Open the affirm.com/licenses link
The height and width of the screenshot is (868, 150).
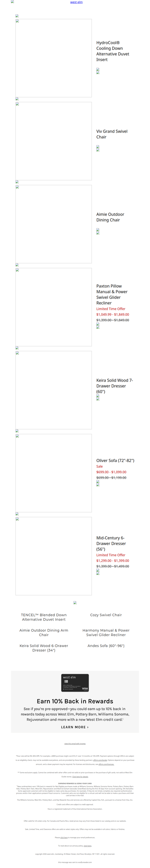click(x=106, y=764)
